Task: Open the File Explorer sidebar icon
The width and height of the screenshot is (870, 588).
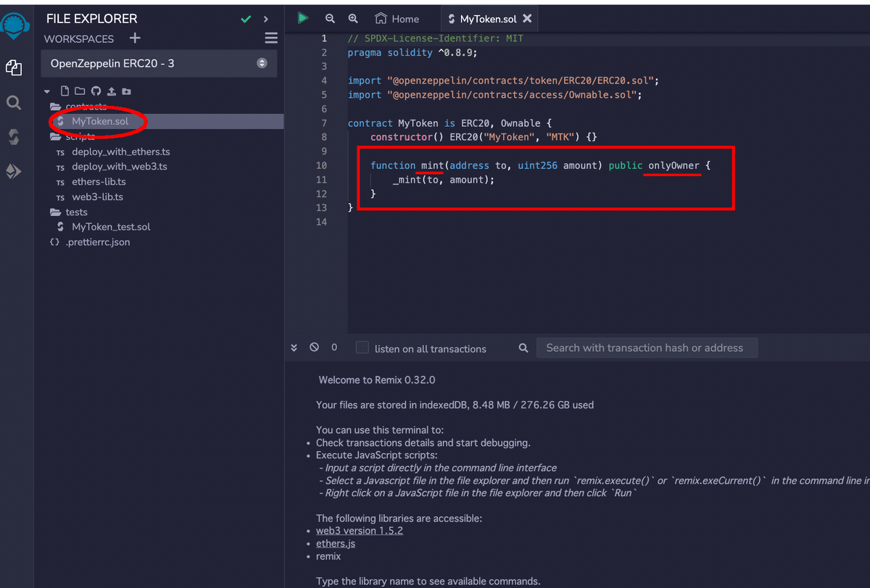Action: tap(14, 67)
